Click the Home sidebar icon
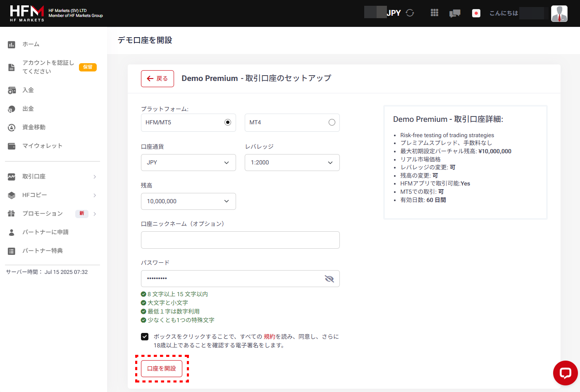Screen dimensions: 580x392 point(12,45)
